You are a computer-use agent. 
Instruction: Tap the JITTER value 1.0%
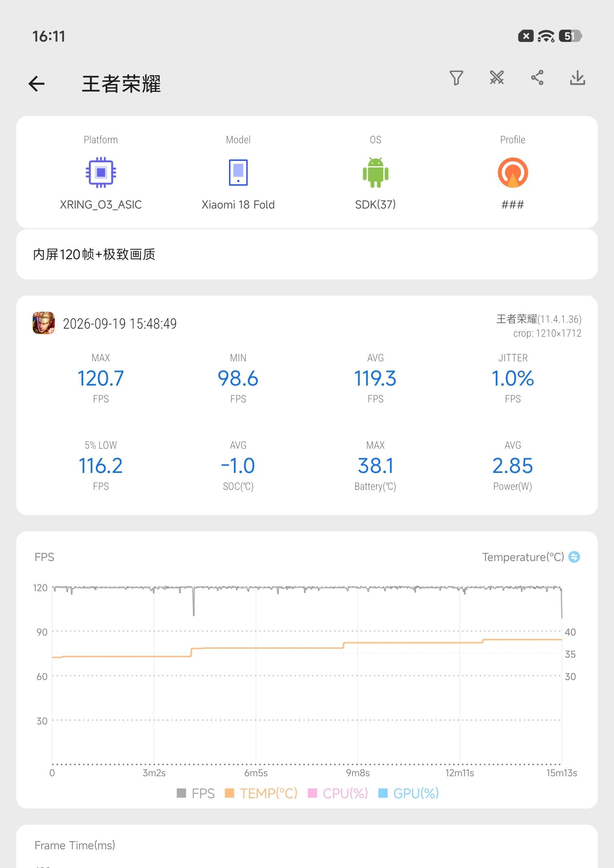click(x=513, y=378)
